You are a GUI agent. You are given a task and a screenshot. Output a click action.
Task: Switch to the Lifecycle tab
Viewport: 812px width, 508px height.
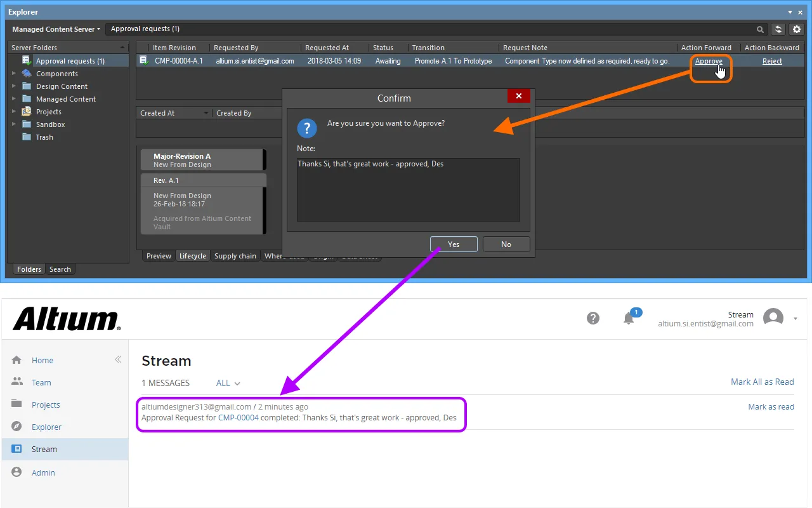point(193,256)
